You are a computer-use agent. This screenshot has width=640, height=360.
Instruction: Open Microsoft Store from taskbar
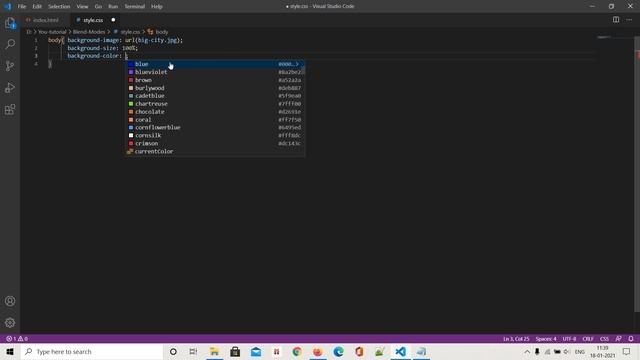235,351
